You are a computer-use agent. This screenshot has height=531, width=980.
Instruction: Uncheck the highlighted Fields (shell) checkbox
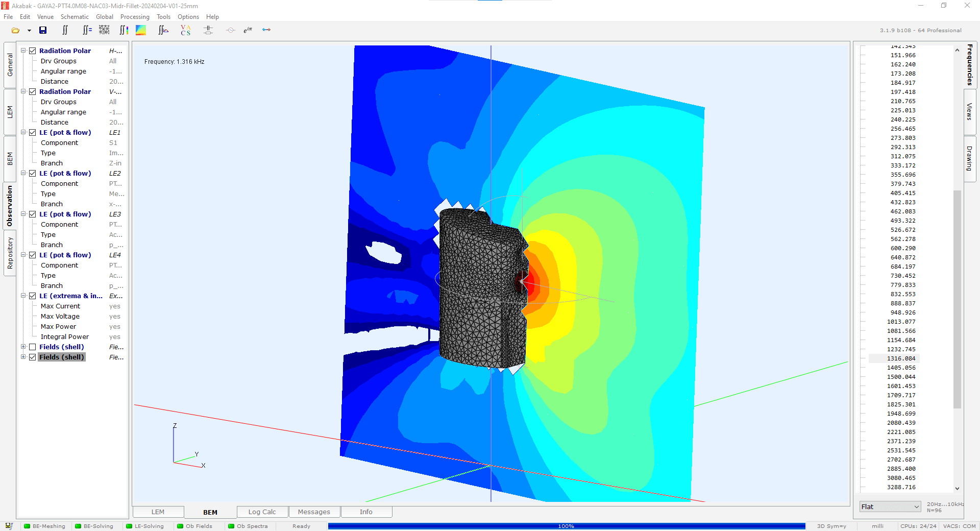coord(33,357)
